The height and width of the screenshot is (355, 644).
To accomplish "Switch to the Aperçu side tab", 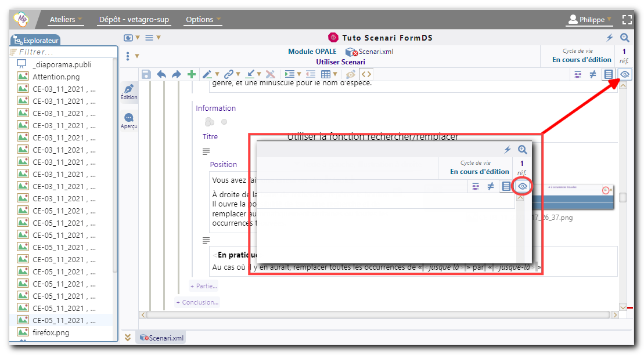I will coord(129,121).
